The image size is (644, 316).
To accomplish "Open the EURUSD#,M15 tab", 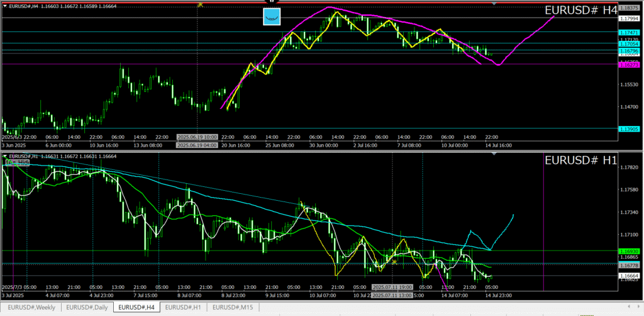I will (233, 307).
